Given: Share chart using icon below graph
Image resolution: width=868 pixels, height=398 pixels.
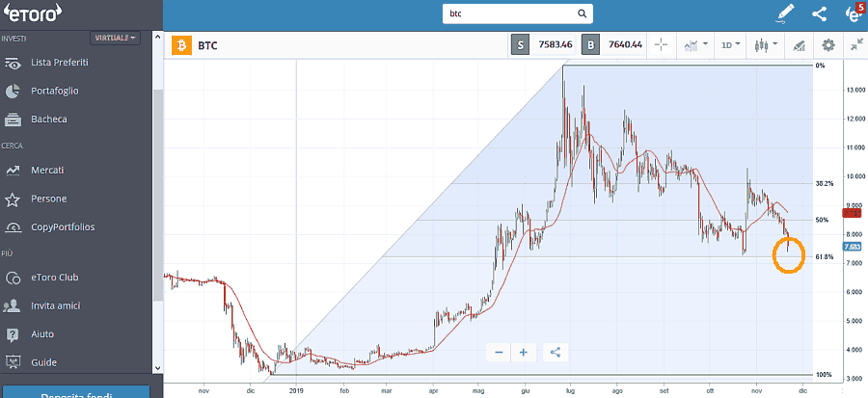Looking at the screenshot, I should point(555,352).
